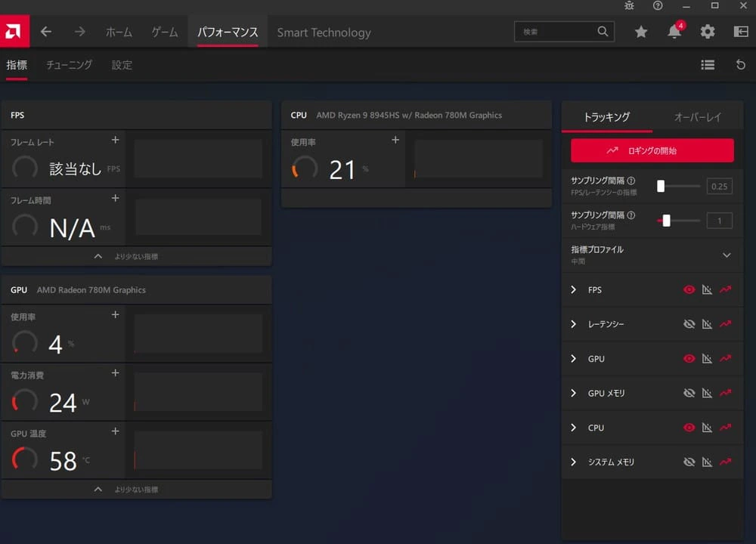Switch to the チューニング tab

click(70, 65)
